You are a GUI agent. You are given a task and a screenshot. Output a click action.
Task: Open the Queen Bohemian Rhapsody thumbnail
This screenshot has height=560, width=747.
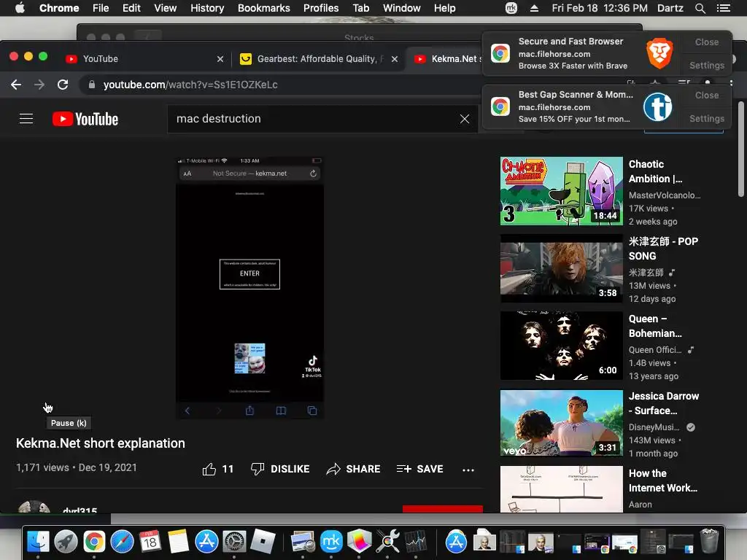point(561,345)
